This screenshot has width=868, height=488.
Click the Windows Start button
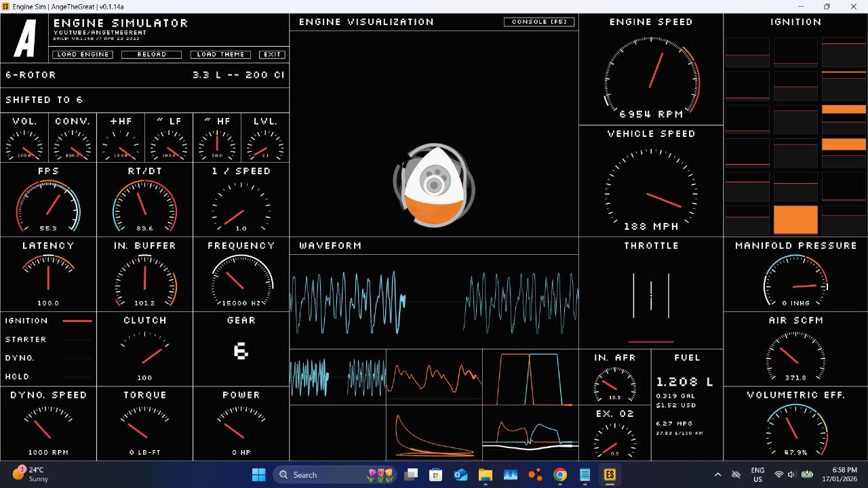coord(259,474)
